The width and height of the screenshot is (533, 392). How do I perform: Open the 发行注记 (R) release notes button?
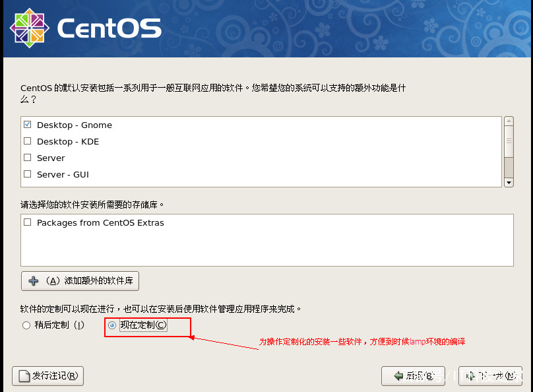(47, 376)
